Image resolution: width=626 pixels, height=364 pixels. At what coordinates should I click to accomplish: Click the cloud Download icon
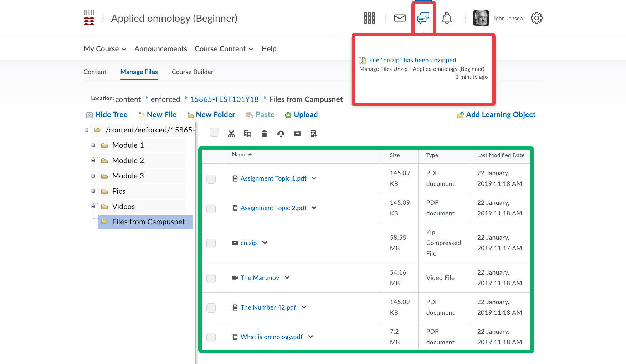point(281,134)
